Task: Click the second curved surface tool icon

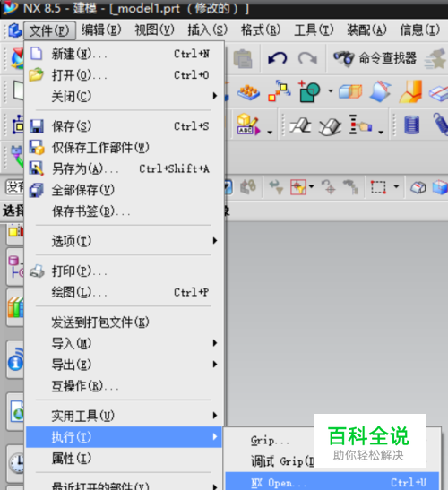Action: [330, 126]
